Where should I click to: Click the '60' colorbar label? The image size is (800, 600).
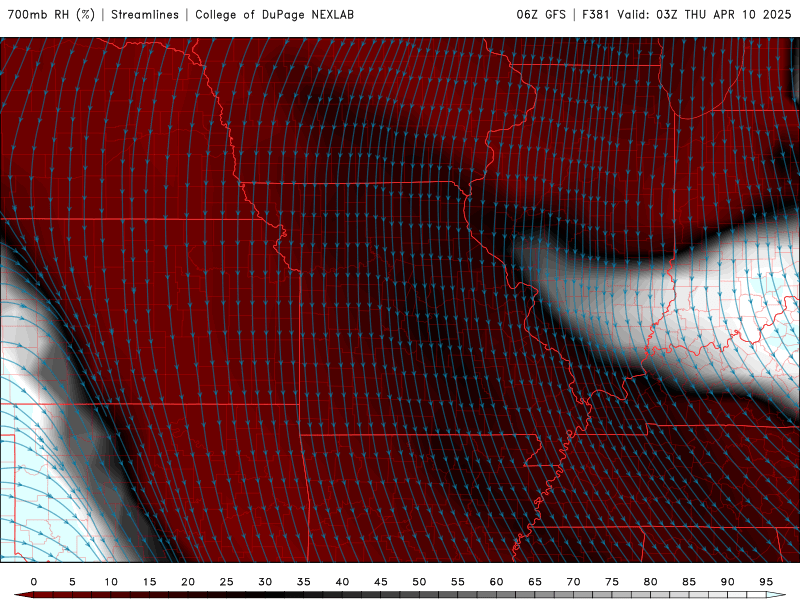[x=496, y=582]
